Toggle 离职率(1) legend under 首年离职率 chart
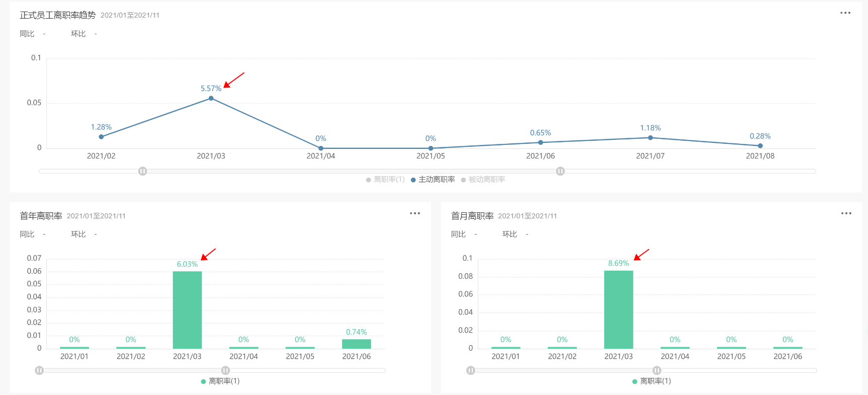 click(x=221, y=381)
